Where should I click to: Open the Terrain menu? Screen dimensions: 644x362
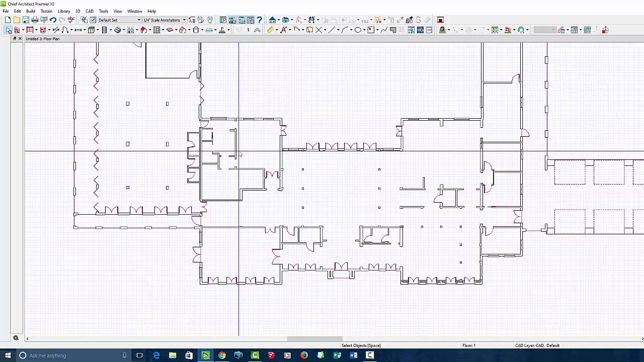(46, 11)
